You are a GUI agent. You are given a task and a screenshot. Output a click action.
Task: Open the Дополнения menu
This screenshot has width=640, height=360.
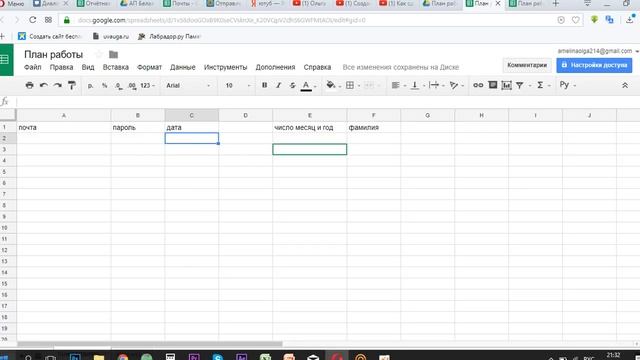pos(275,67)
